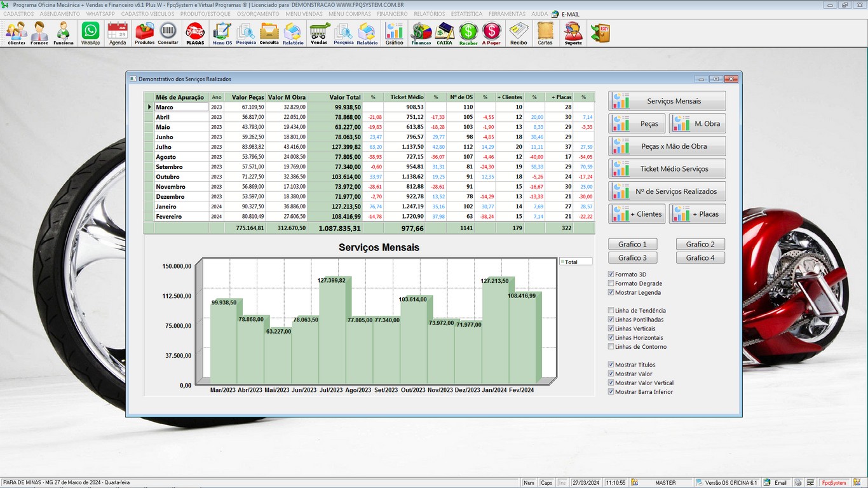Open the FERRAMENTAS menu
The width and height of the screenshot is (868, 488).
507,14
